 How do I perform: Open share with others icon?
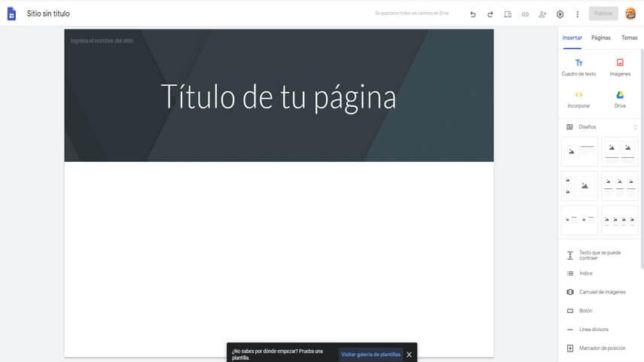(542, 14)
